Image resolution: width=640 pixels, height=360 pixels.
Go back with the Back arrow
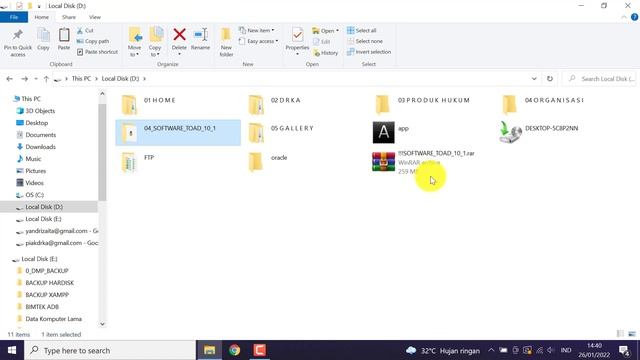click(x=9, y=79)
